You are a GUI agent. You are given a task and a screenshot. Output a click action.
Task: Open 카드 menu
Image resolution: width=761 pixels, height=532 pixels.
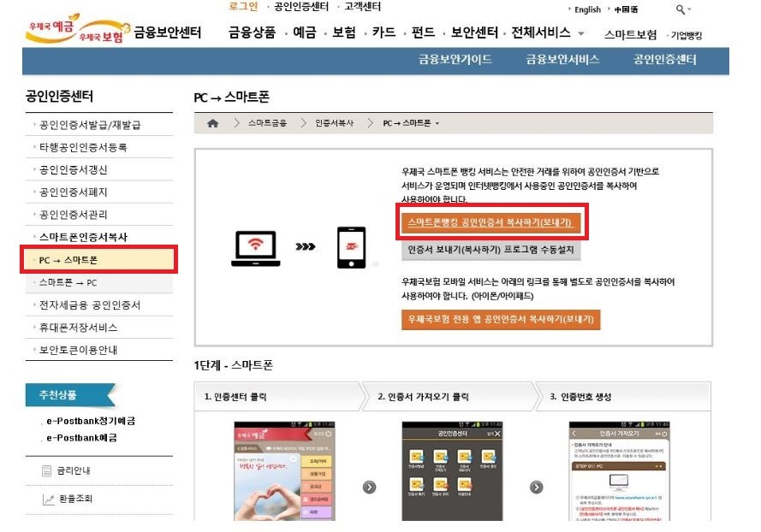pyautogui.click(x=383, y=33)
